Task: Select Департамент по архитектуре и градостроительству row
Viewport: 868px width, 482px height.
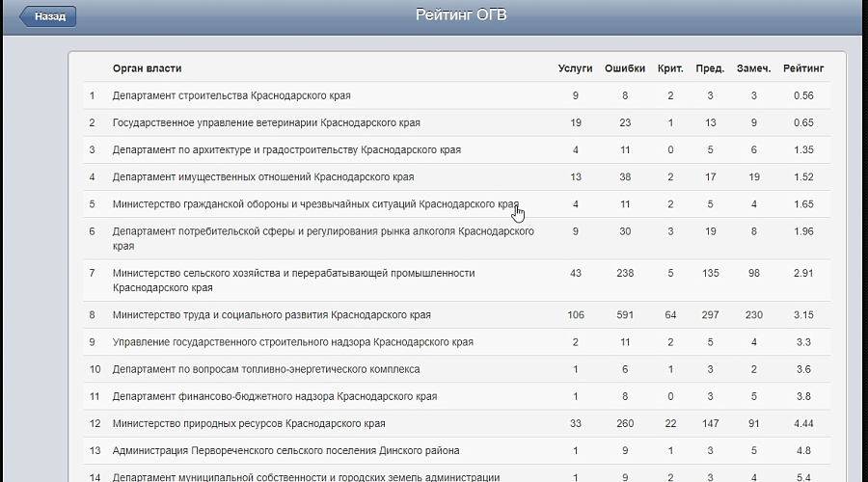Action: [457, 150]
